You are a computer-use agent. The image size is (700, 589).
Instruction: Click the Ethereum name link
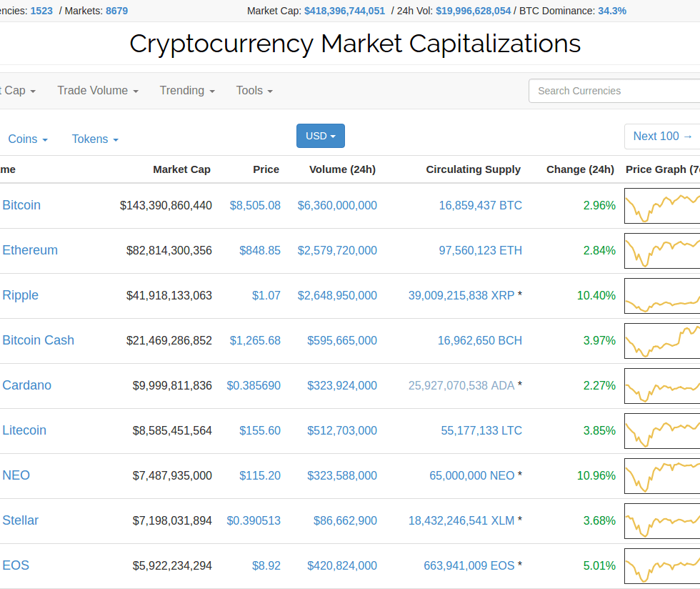pos(30,251)
